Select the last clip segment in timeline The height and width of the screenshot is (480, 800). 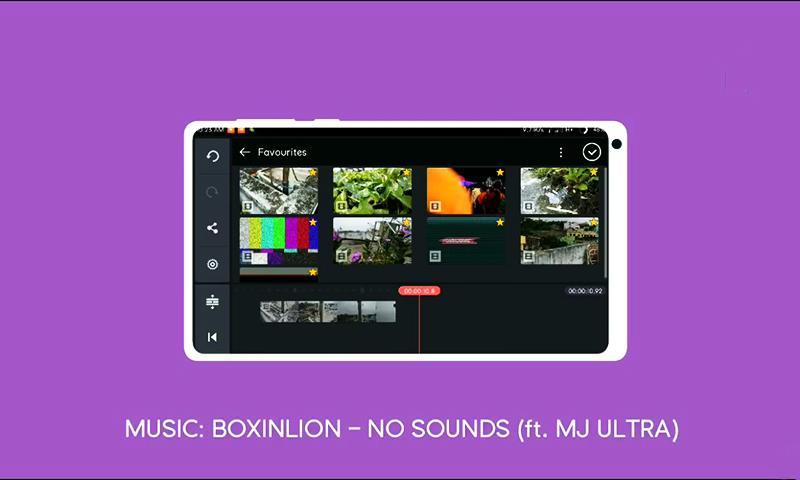click(x=378, y=312)
